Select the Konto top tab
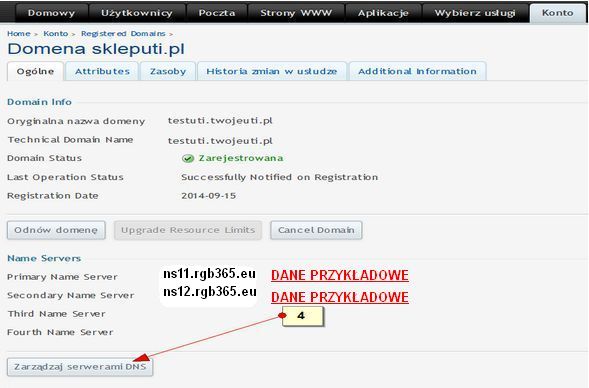Image resolution: width=589 pixels, height=388 pixels. pyautogui.click(x=557, y=13)
